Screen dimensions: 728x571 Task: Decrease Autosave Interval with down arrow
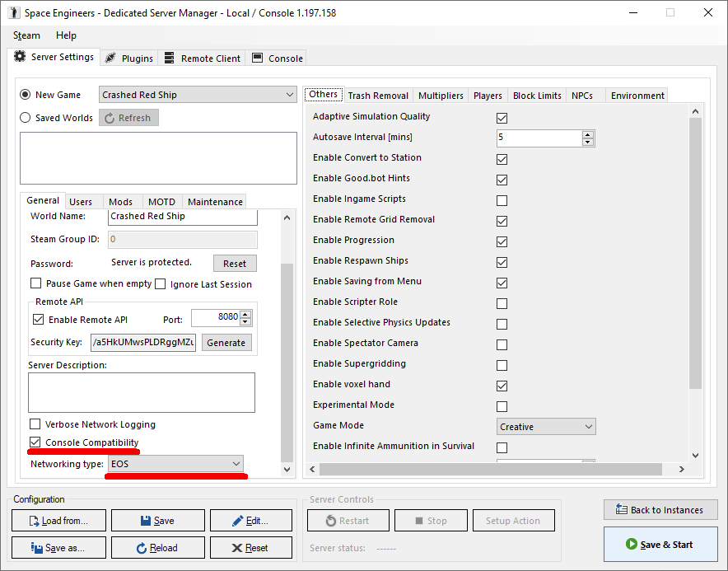(588, 142)
